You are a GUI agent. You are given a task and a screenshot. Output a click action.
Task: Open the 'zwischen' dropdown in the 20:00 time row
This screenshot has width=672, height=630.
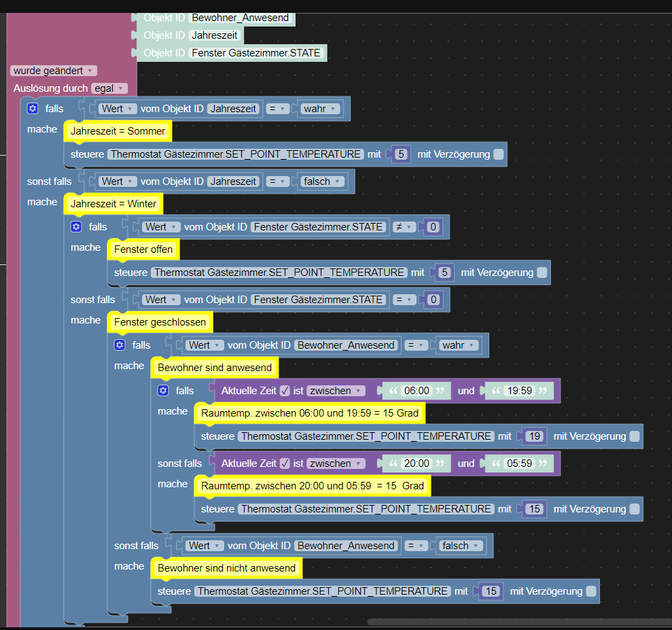click(336, 463)
